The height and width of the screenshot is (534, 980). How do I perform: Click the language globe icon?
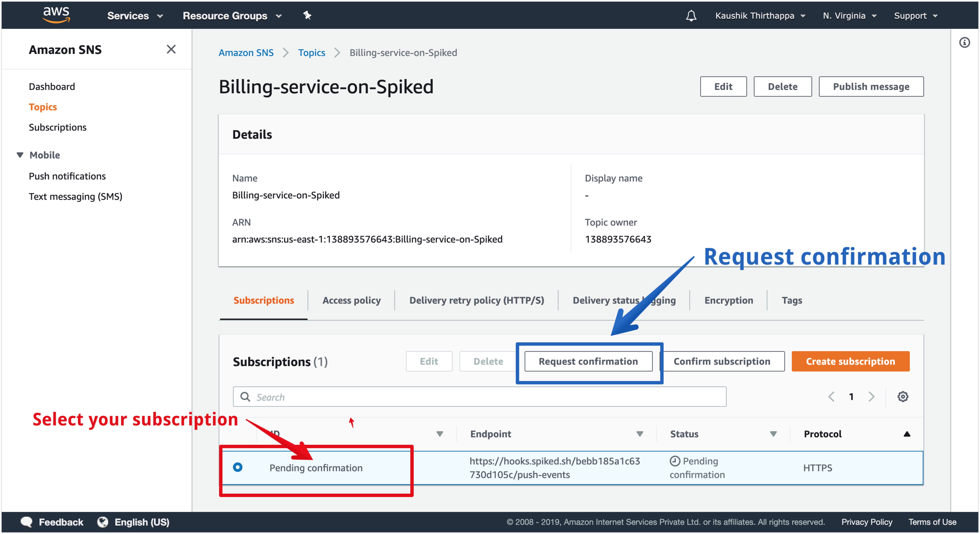coord(102,522)
